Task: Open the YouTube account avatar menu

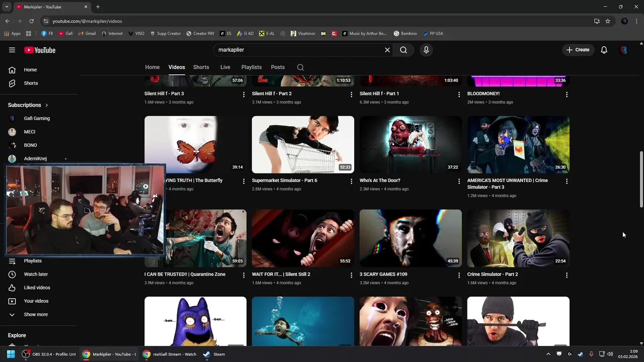Action: (624, 50)
